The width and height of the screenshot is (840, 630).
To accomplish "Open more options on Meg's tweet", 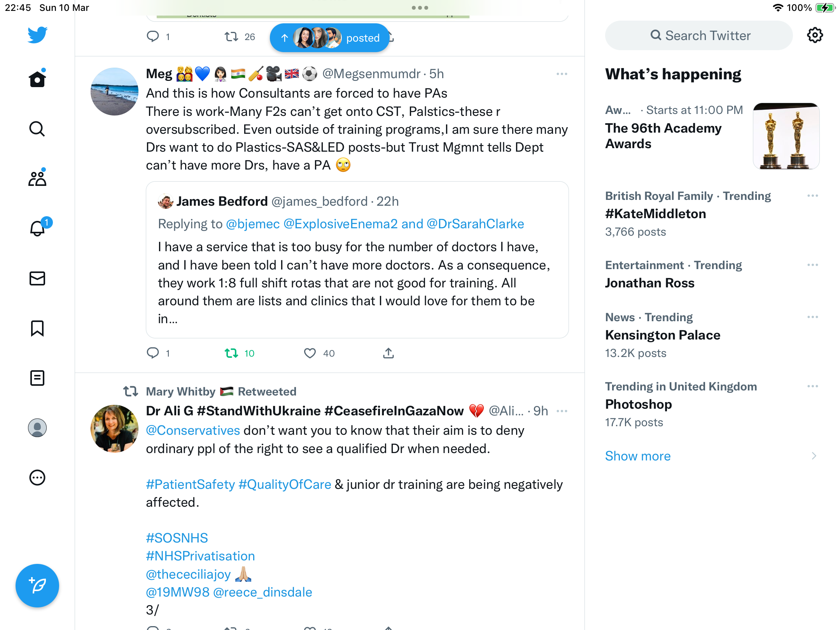I will [x=562, y=74].
